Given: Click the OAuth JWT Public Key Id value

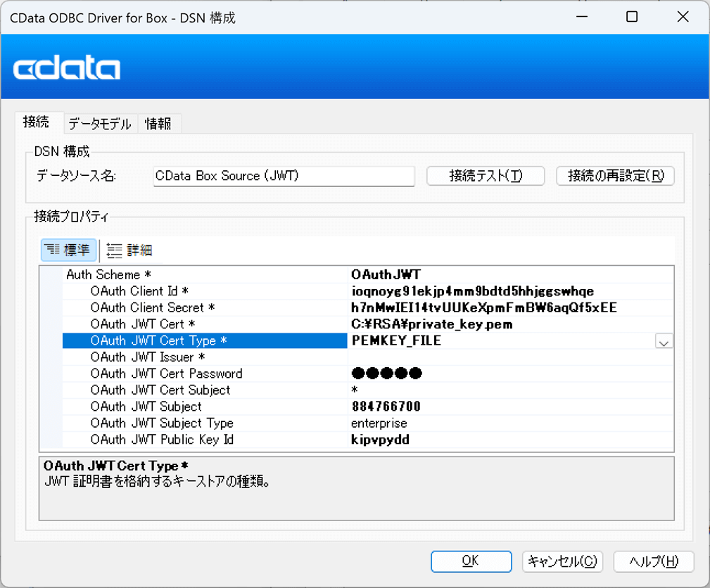Looking at the screenshot, I should (381, 440).
